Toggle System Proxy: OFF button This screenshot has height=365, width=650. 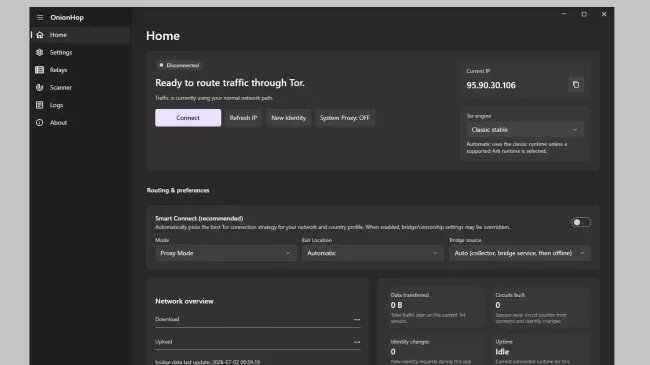pos(344,118)
